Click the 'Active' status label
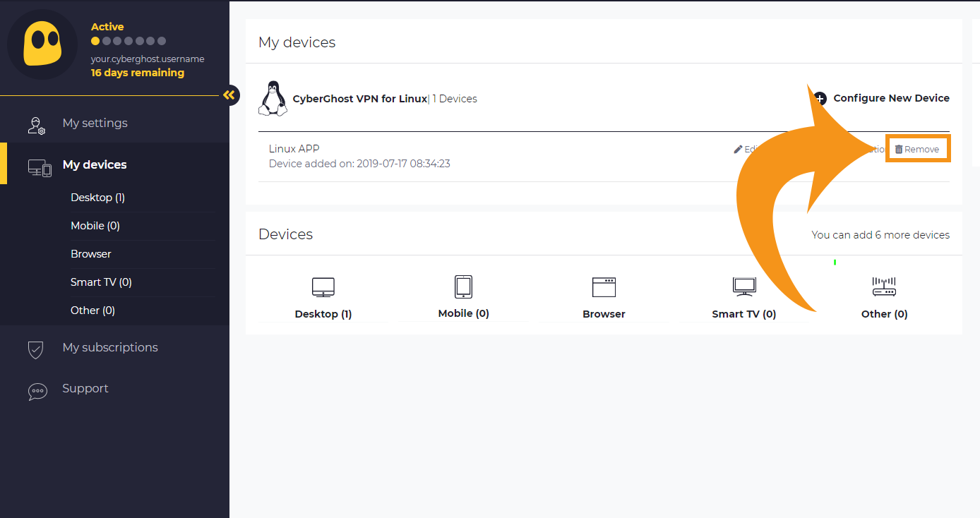980x518 pixels. coord(107,27)
